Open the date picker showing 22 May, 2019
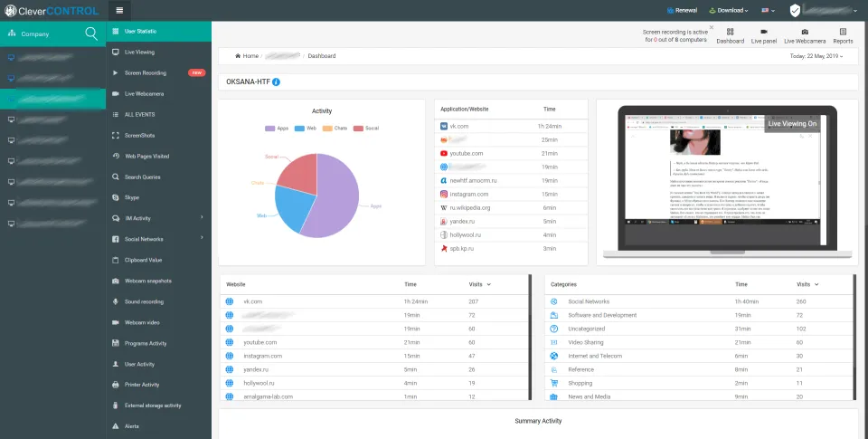The image size is (868, 439). pyautogui.click(x=816, y=56)
